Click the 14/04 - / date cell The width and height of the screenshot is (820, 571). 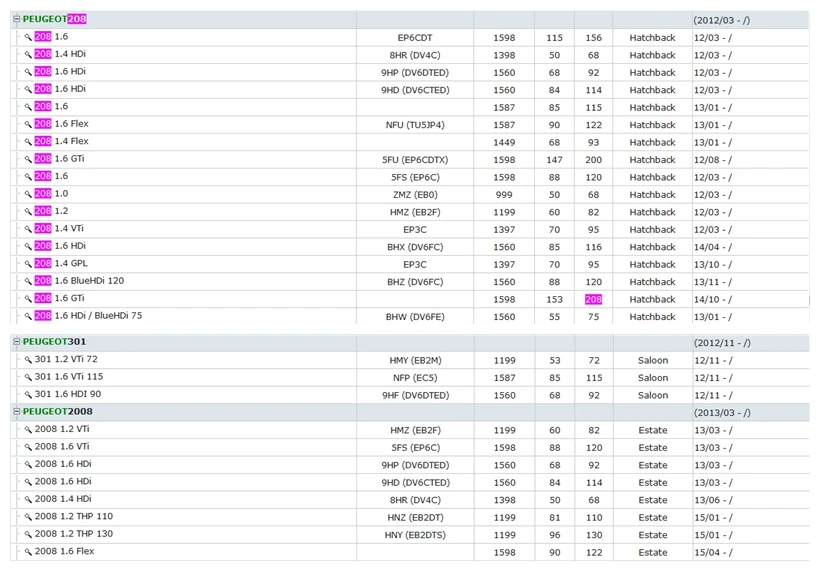pos(713,247)
